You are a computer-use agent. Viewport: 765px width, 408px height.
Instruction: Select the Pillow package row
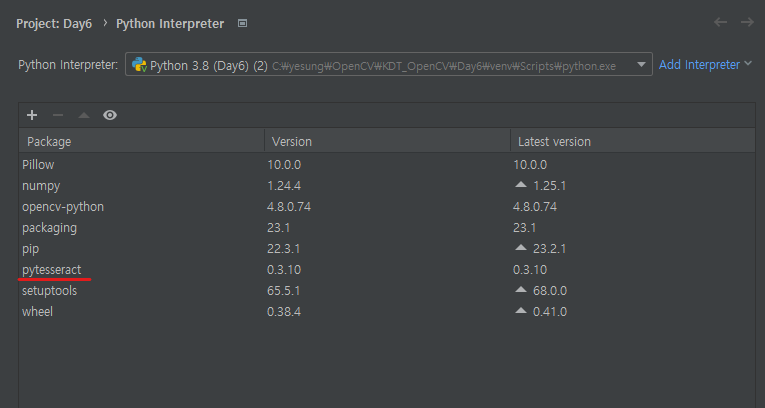(x=387, y=164)
